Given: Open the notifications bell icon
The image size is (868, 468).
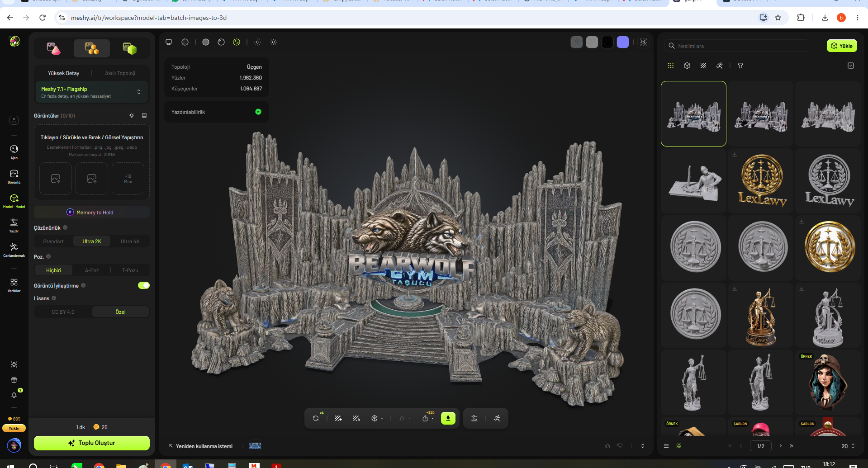Looking at the screenshot, I should [14, 395].
